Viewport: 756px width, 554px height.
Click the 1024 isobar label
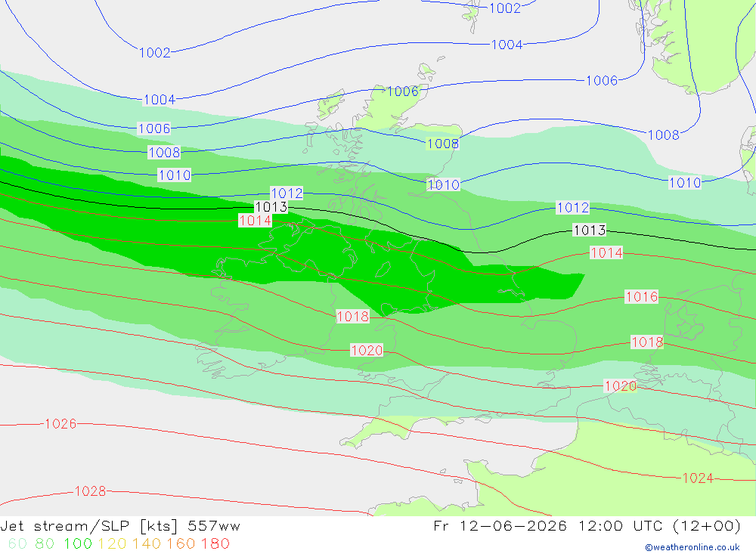point(698,478)
